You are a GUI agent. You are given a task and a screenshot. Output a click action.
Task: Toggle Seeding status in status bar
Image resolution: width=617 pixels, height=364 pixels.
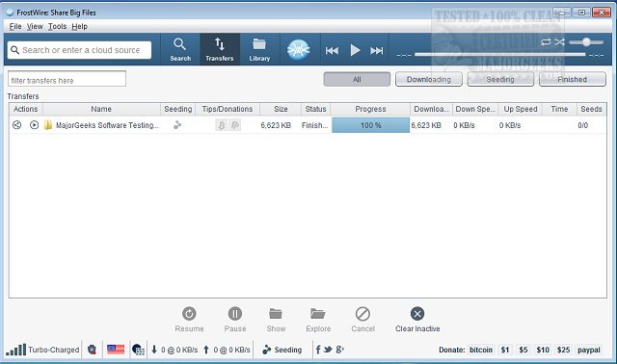282,350
